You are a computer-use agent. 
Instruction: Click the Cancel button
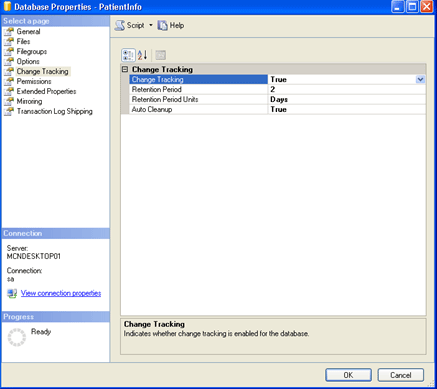[x=401, y=375]
